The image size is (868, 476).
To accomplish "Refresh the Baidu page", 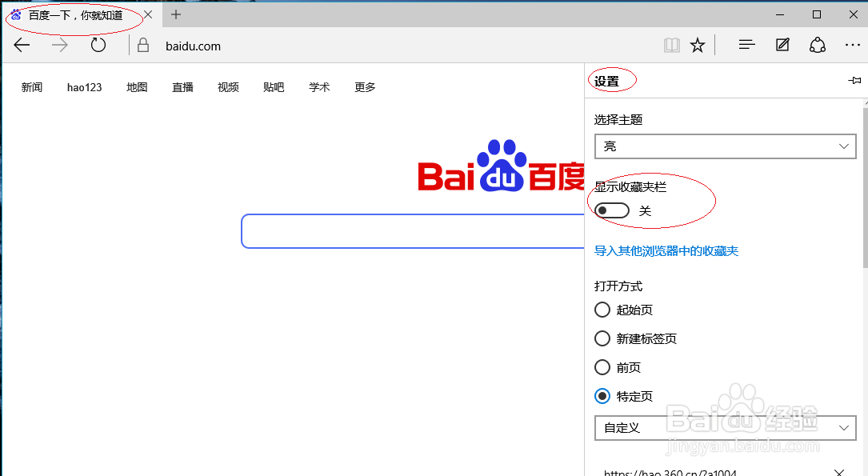I will tap(98, 45).
